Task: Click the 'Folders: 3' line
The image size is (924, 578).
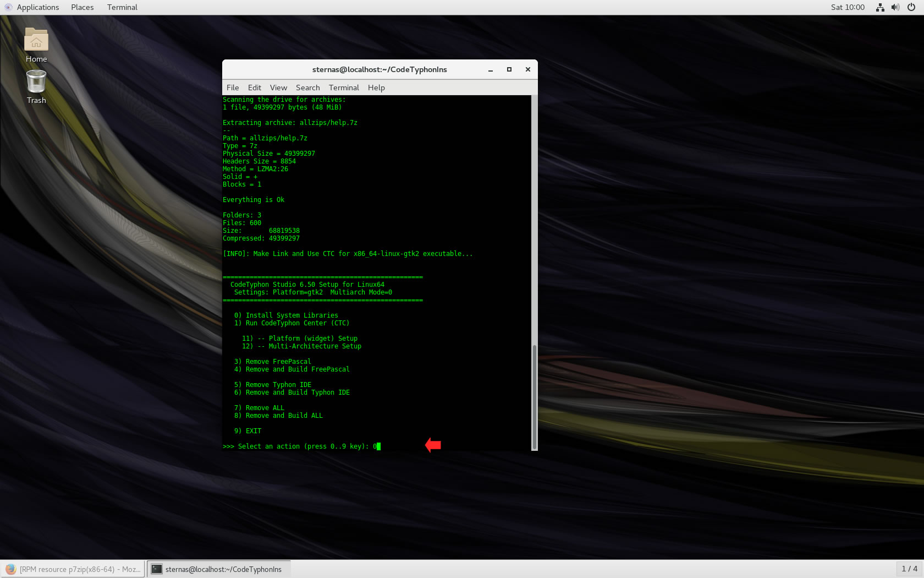Action: 242,215
